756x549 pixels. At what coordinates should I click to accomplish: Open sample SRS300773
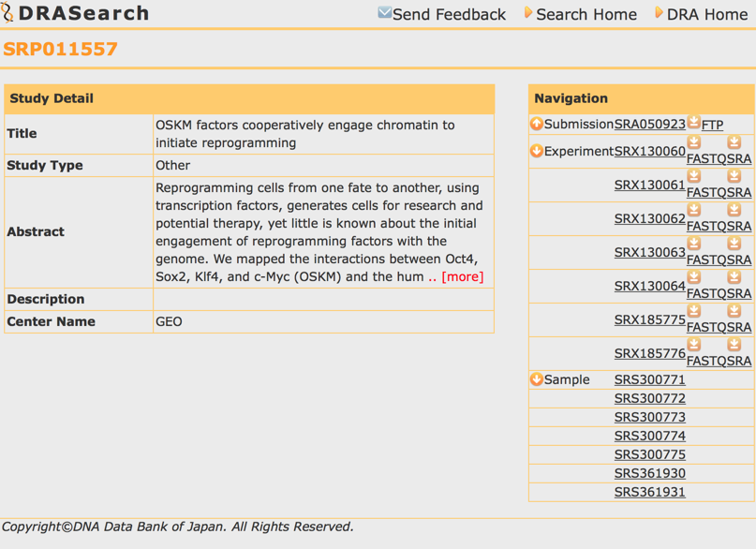click(649, 418)
